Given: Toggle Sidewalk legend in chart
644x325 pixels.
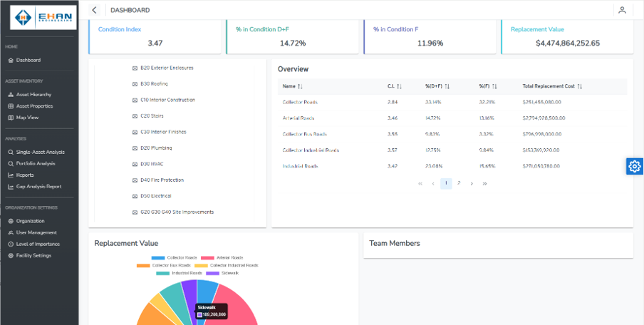Looking at the screenshot, I should pyautogui.click(x=222, y=273).
